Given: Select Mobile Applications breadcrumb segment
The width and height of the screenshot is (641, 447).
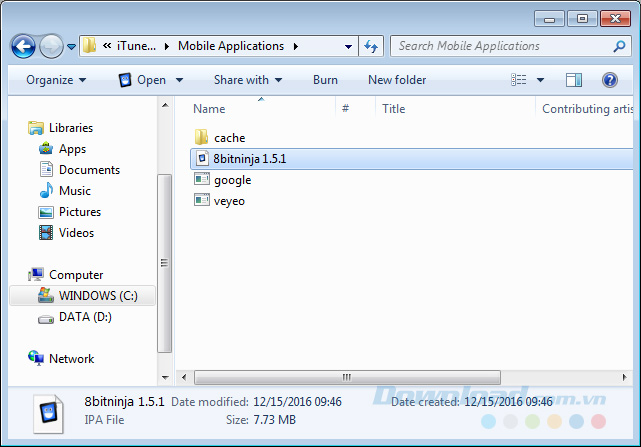Looking at the screenshot, I should pyautogui.click(x=231, y=46).
